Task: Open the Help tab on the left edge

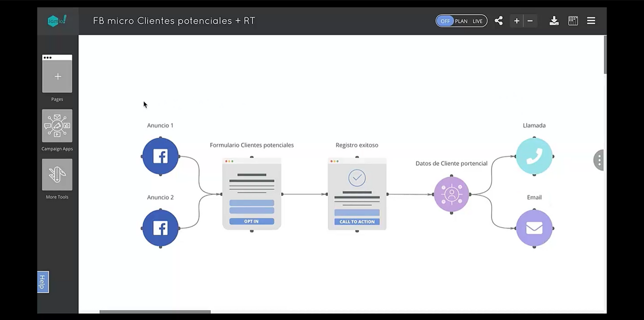Action: point(42,282)
